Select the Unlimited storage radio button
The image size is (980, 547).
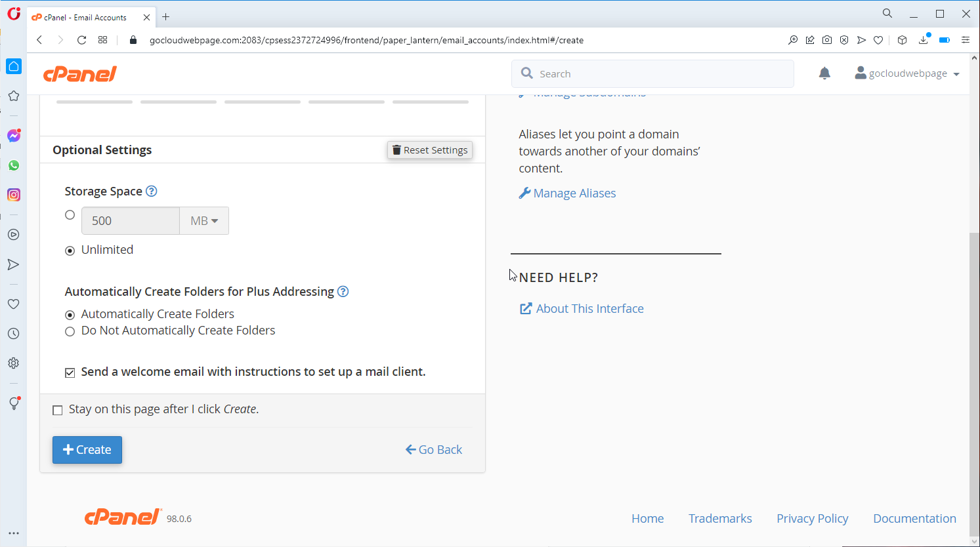tap(70, 251)
